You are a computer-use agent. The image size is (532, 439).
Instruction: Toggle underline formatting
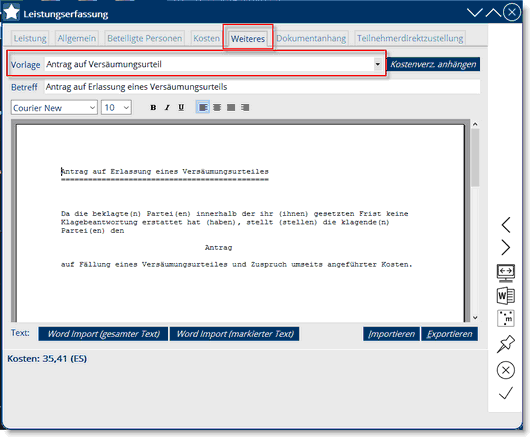point(181,108)
